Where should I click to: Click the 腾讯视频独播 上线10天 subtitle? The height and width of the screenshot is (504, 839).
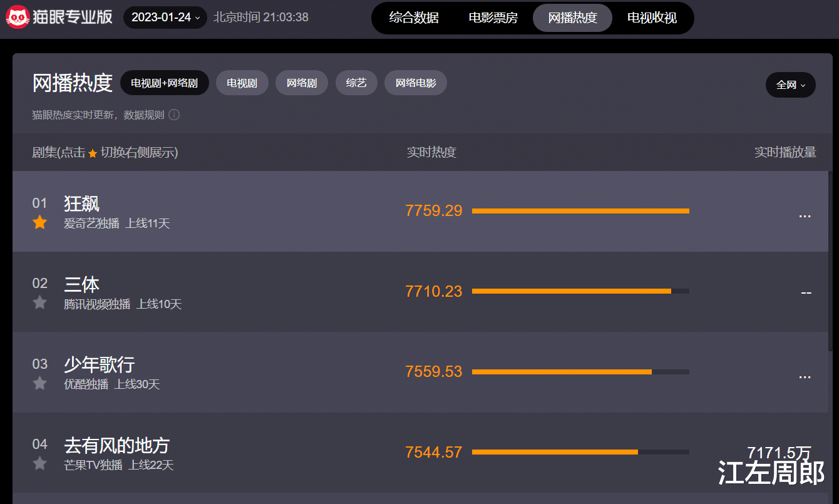(123, 304)
